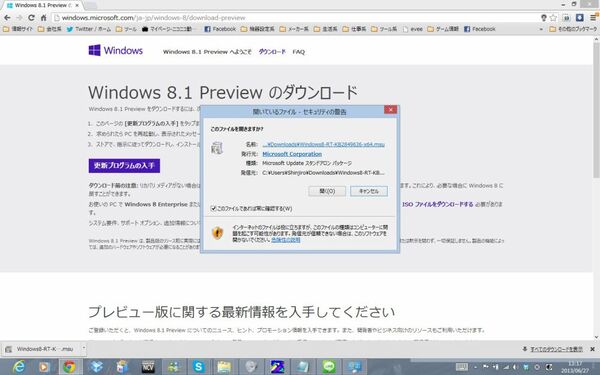The height and width of the screenshot is (375, 600).
Task: Bookmark this page with the star icon
Action: tap(553, 18)
